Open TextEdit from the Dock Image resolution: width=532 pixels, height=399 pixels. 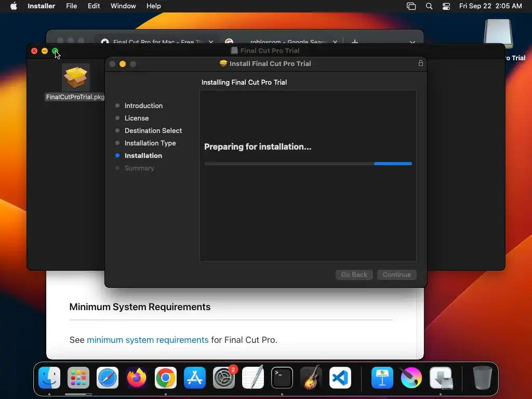253,378
